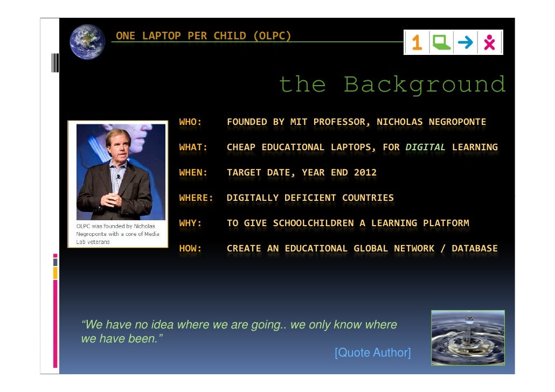Select the title 'ONE LAPTOP PER CHILD (OLPC)'
The height and width of the screenshot is (392, 555).
(x=204, y=36)
